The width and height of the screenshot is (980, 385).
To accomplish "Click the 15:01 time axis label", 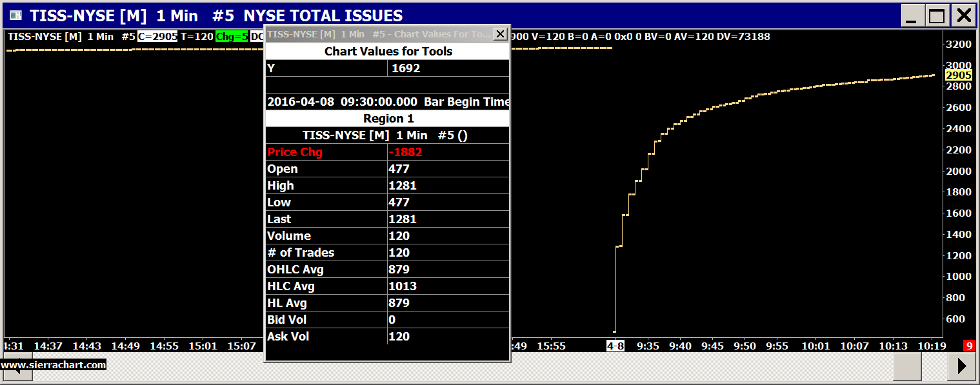I will [x=202, y=346].
